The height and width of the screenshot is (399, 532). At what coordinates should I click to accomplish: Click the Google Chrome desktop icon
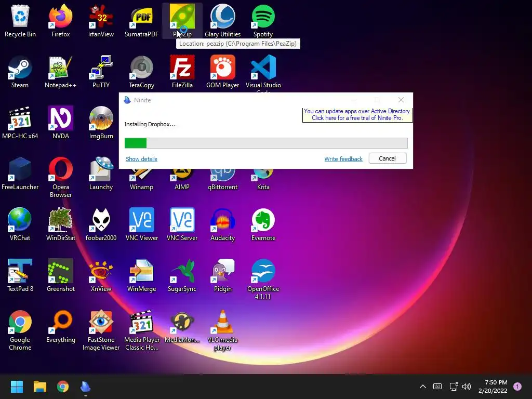tap(20, 330)
